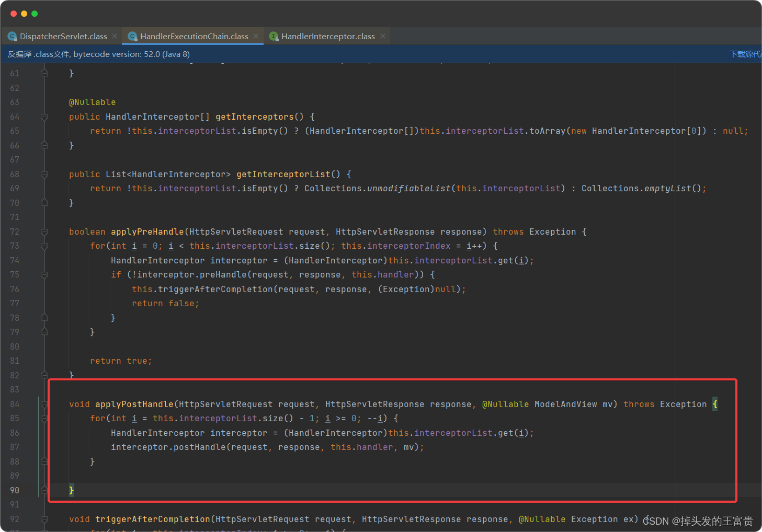Click emptyList call on line 69

click(668, 188)
